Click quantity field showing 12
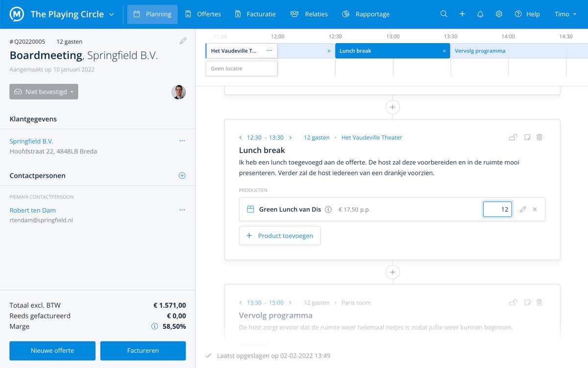 (x=497, y=210)
